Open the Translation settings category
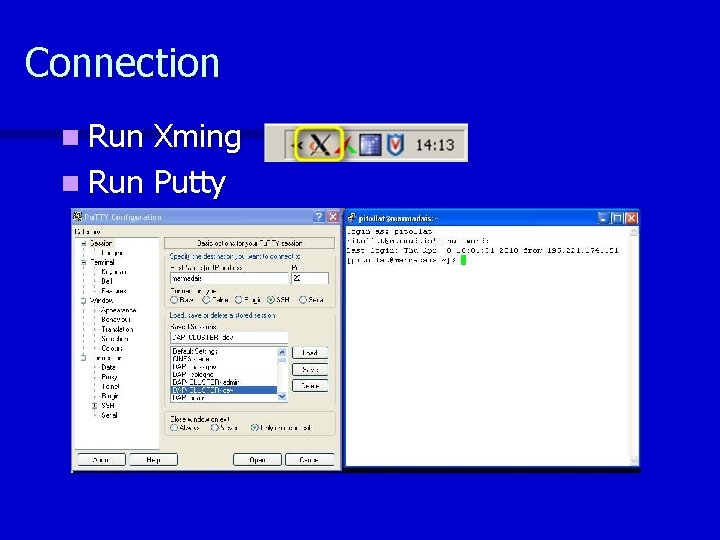The height and width of the screenshot is (540, 720). (117, 329)
